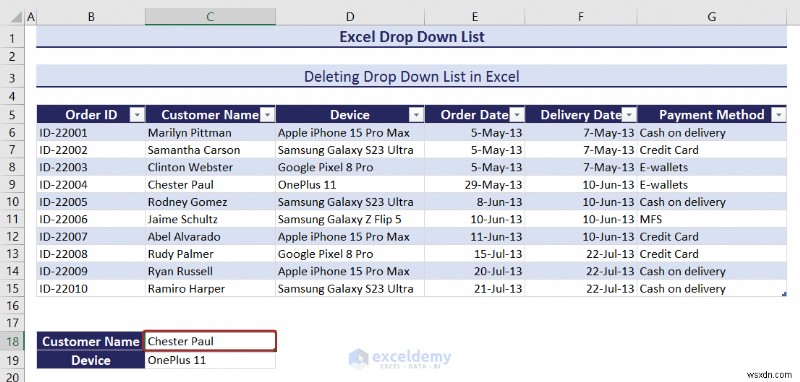Click the 'Excel Drop Down List' title cell
The width and height of the screenshot is (800, 382).
point(411,37)
